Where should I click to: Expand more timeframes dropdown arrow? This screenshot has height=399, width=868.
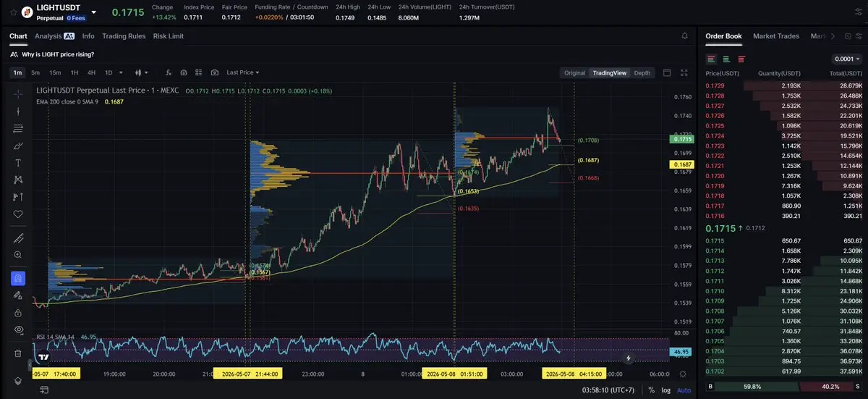tap(121, 72)
